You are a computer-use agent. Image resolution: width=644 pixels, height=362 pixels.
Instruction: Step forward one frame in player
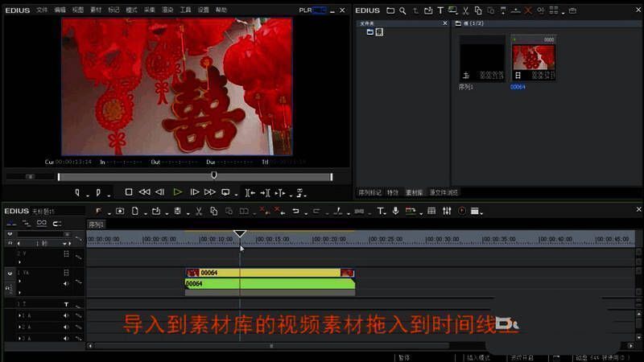[x=194, y=191]
